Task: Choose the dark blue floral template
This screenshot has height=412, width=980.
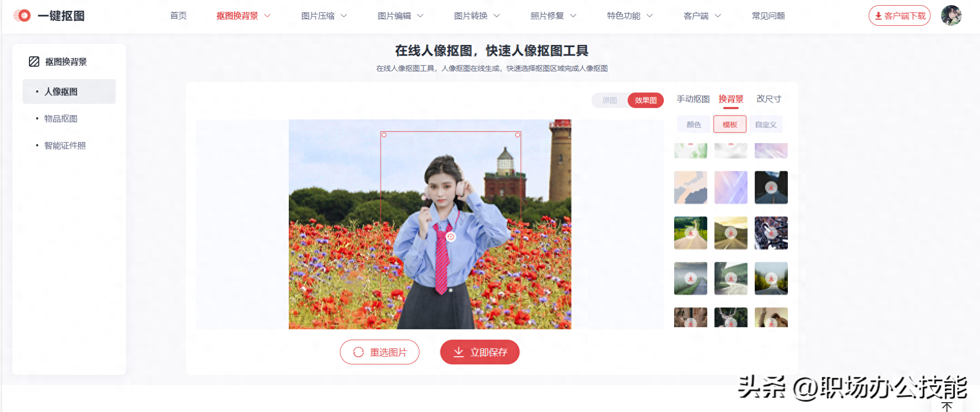Action: coord(771,233)
